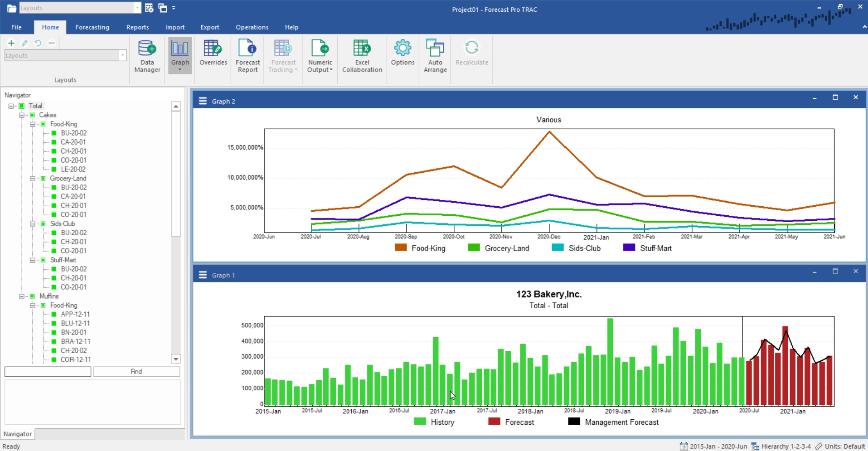
Task: Collapse the Muffins tree node
Action: point(22,296)
